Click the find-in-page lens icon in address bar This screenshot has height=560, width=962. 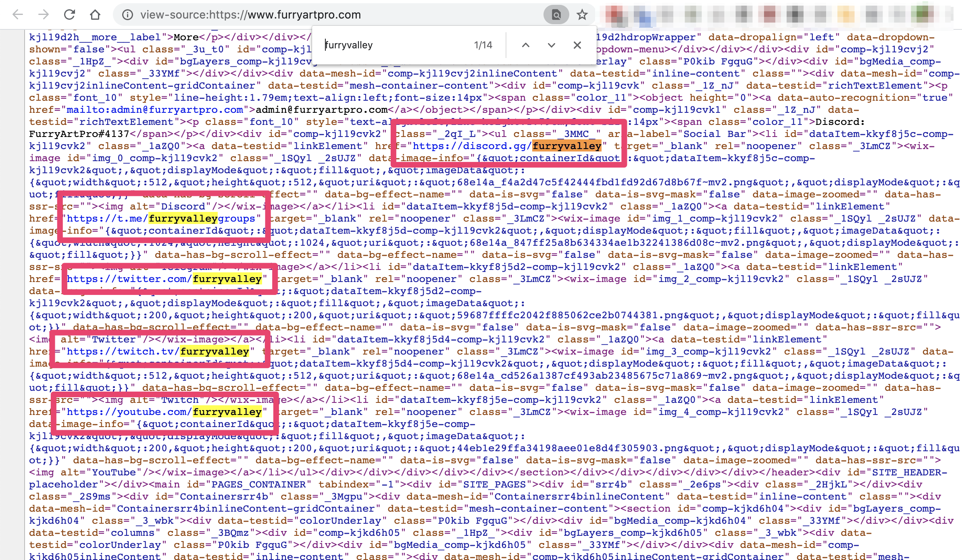point(556,15)
